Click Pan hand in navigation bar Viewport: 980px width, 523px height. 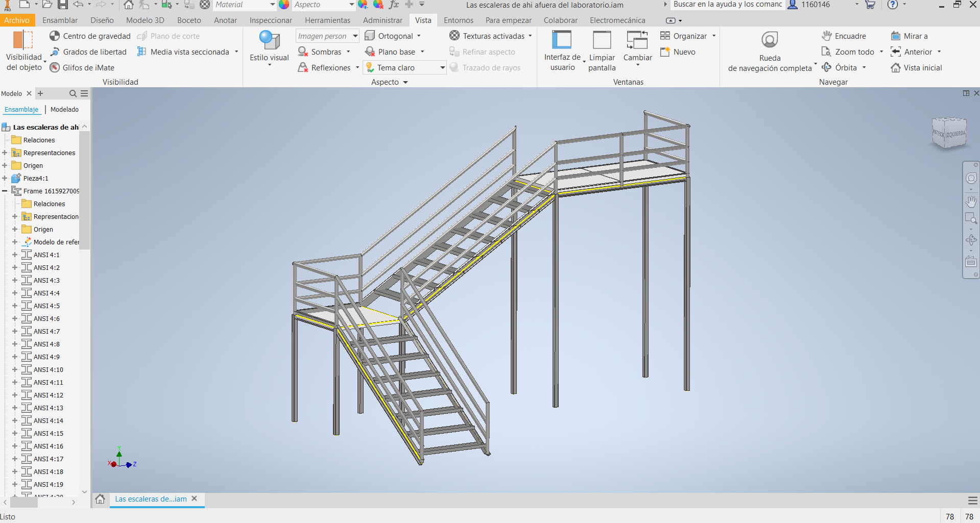971,202
